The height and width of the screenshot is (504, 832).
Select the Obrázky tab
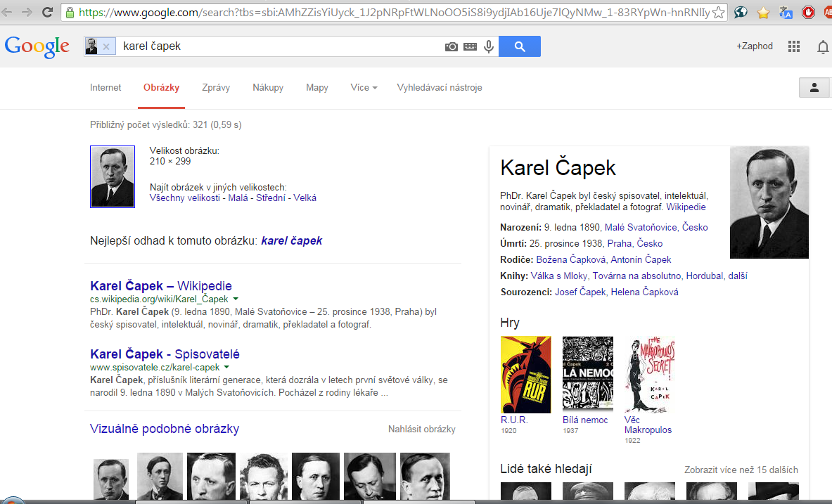click(161, 88)
